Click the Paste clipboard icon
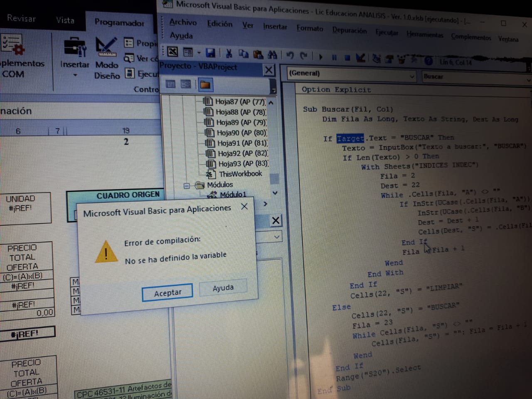The image size is (532, 399). tap(258, 54)
